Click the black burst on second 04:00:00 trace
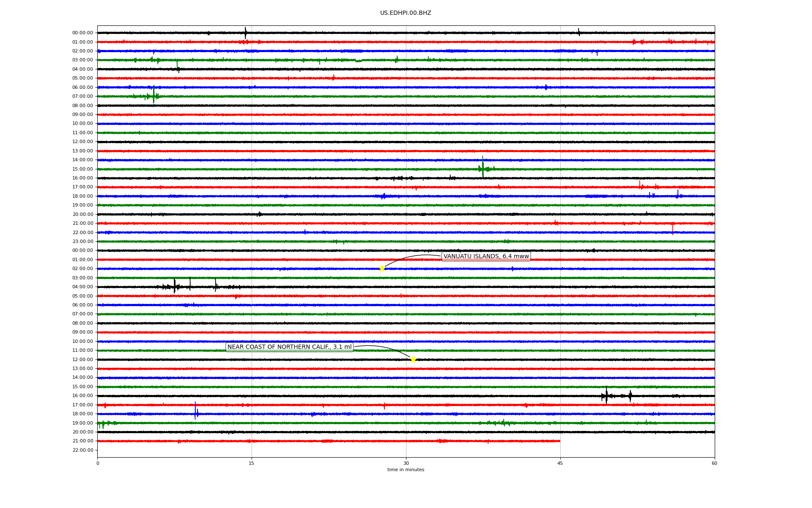Screen dimensions: 812x508 pos(174,287)
